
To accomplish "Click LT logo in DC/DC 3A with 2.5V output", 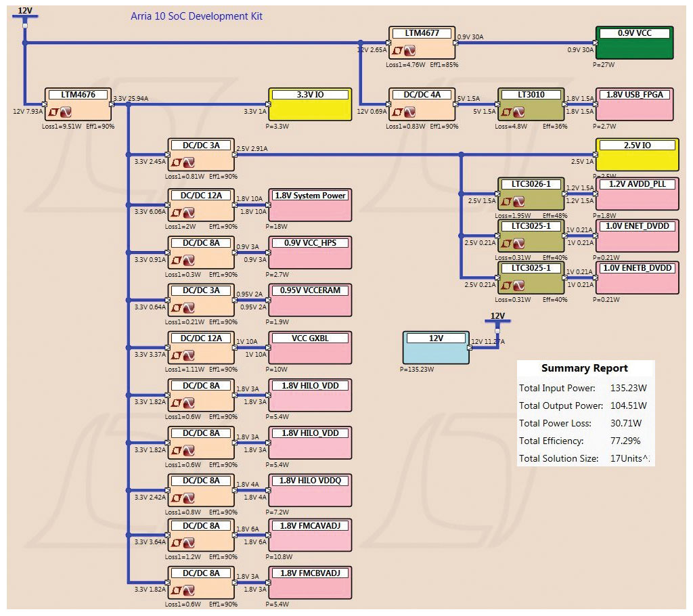I will tap(177, 162).
